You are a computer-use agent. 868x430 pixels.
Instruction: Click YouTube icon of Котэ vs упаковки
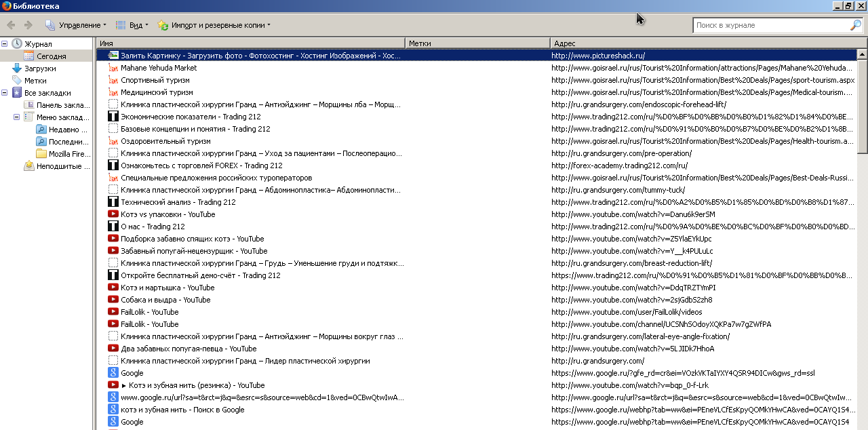click(113, 214)
